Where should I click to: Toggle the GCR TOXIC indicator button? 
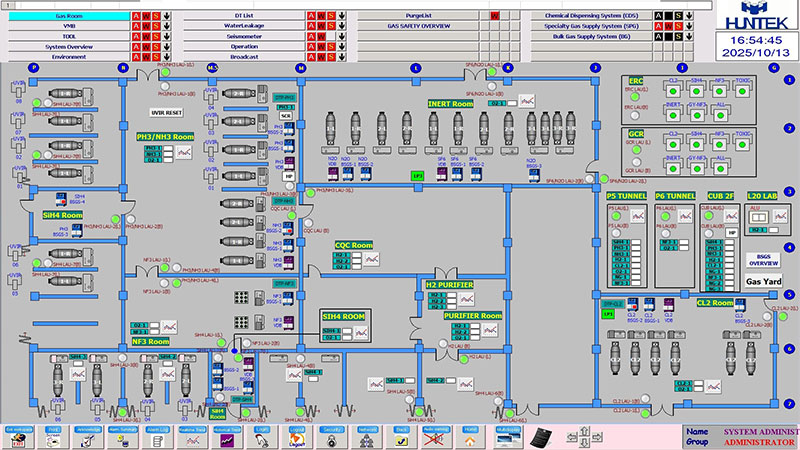point(743,142)
